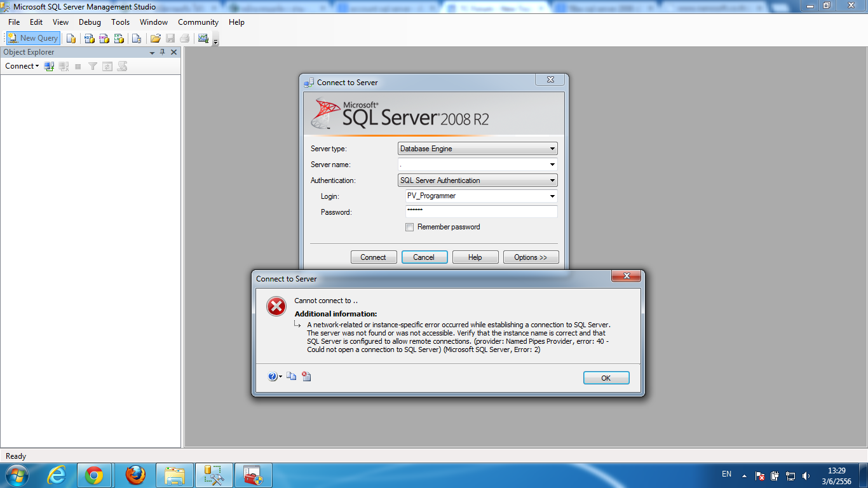The height and width of the screenshot is (488, 868).
Task: Open SQL Server Compact Query icon
Action: tap(136, 38)
